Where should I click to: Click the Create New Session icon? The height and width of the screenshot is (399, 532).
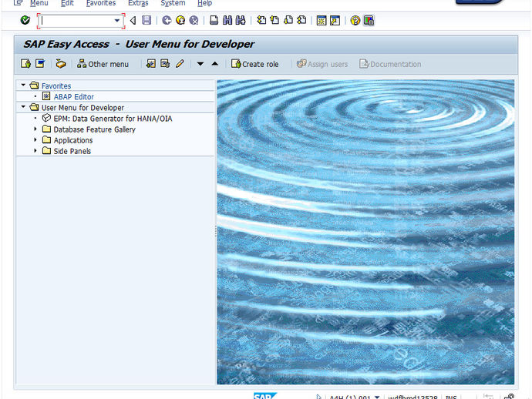pos(322,20)
